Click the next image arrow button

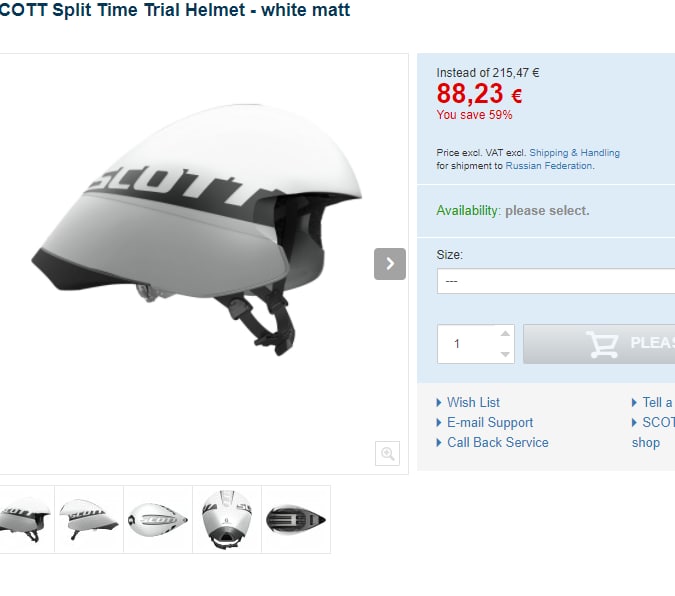click(x=390, y=264)
